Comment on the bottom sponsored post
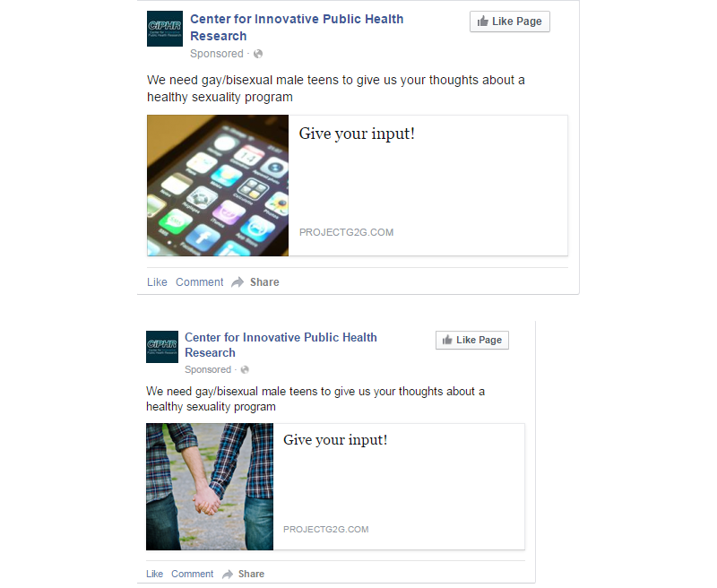Screen dimensions: 717x588 [192, 574]
